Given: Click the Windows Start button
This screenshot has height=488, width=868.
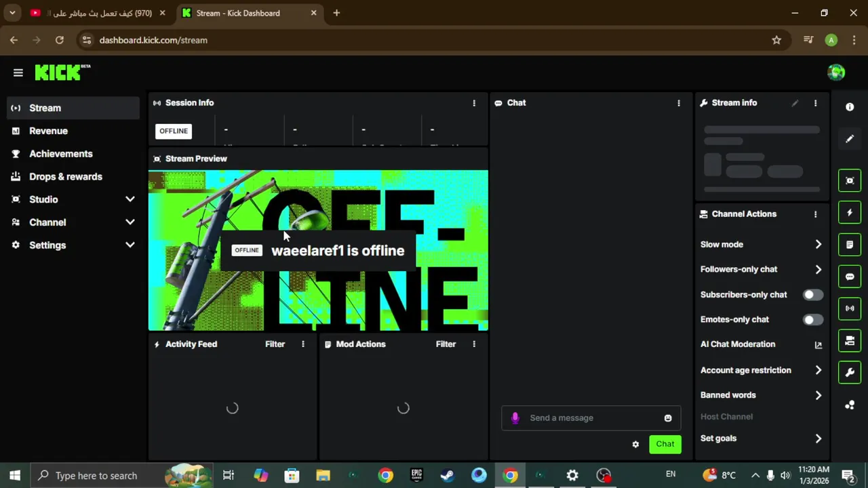Looking at the screenshot, I should [15, 476].
